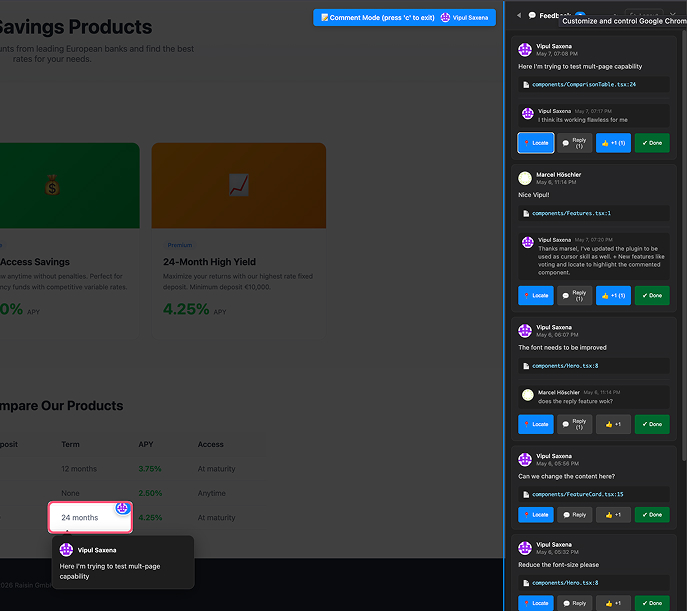Viewport: 687px width, 611px height.
Task: Open components/Features.tsx:1 file link
Action: 571,213
